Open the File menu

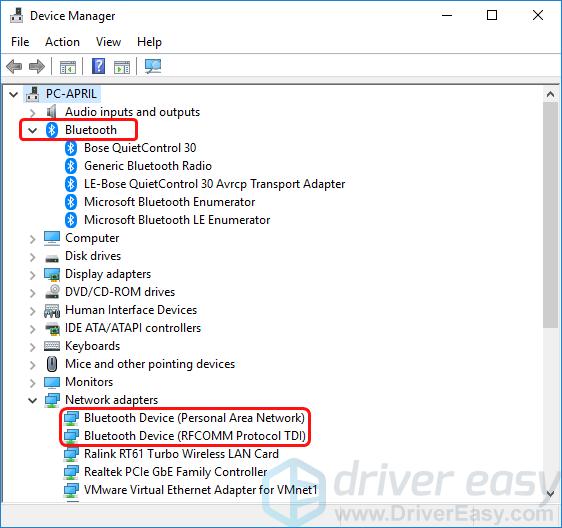[20, 42]
